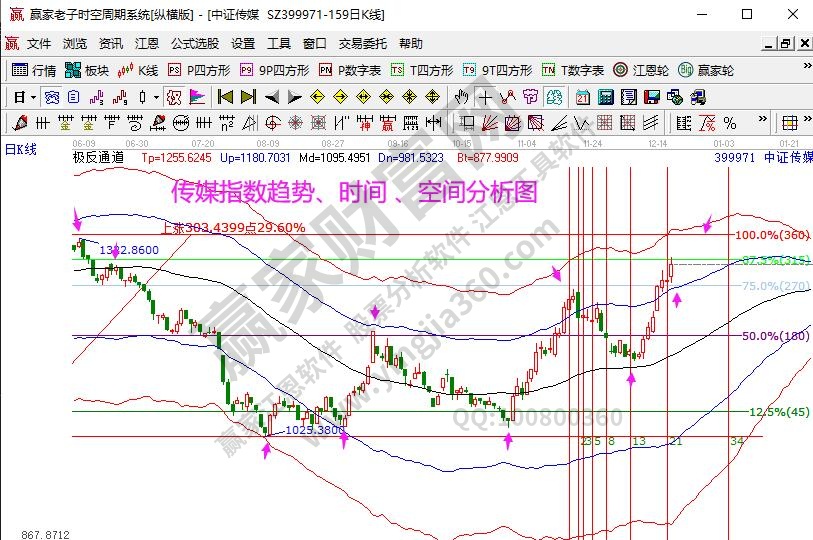Toggle the red 权 rights-adjustment button
This screenshot has height=540, width=813.
pos(174,97)
